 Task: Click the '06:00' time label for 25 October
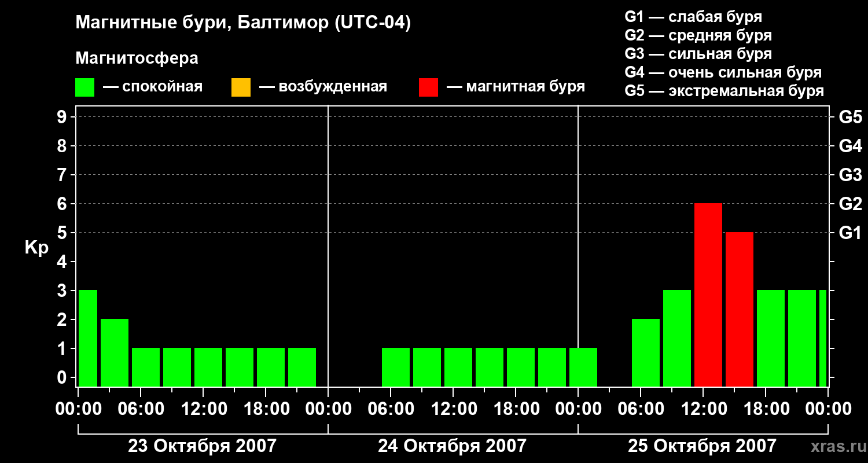[x=641, y=409]
